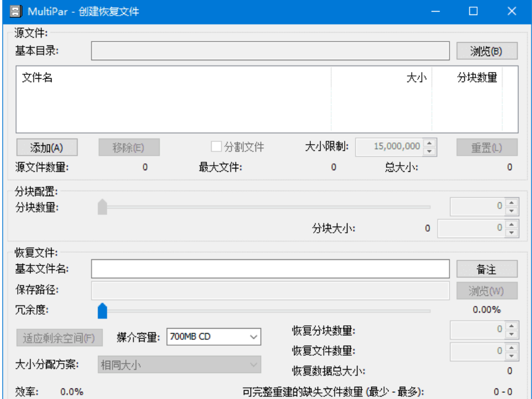
Task: Click the 浏览(B) button to browse base directory
Action: coord(487,50)
